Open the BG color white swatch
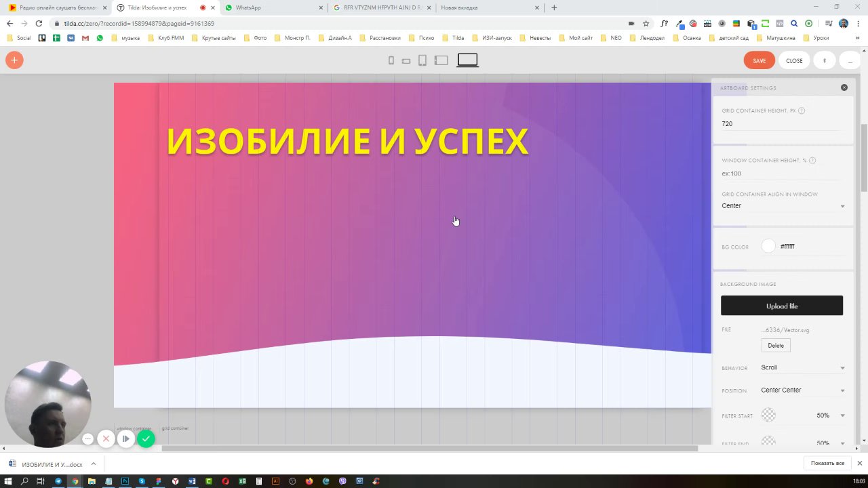 (x=768, y=247)
